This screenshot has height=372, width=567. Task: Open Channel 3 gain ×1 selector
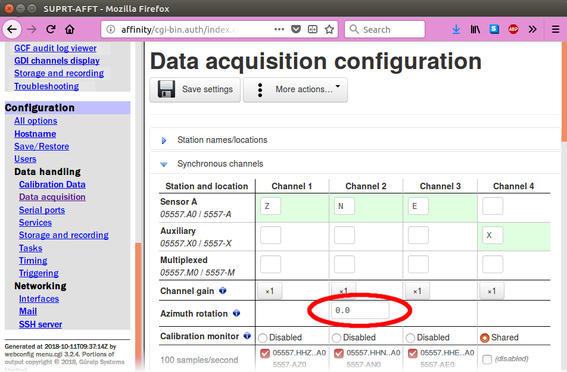[x=417, y=291]
